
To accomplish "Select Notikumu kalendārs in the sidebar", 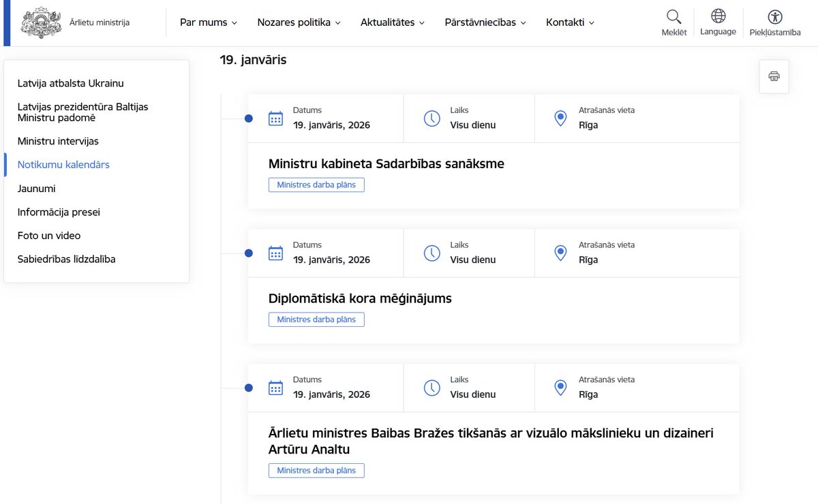I will click(63, 164).
